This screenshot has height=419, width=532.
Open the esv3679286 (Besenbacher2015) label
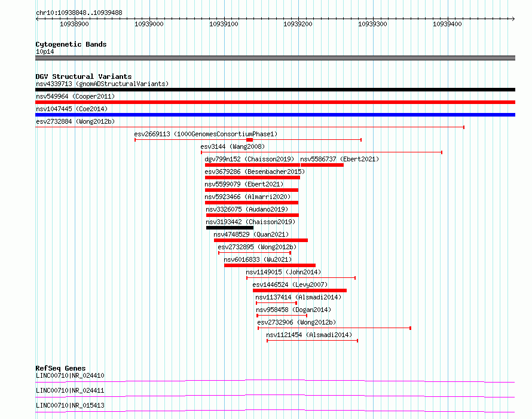tap(255, 172)
